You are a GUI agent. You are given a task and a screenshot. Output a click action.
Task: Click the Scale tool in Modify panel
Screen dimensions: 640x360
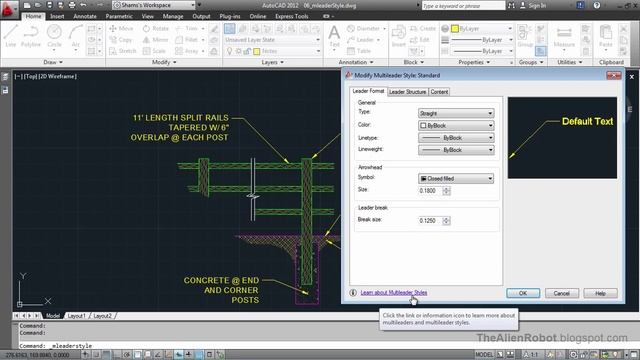[x=154, y=51]
